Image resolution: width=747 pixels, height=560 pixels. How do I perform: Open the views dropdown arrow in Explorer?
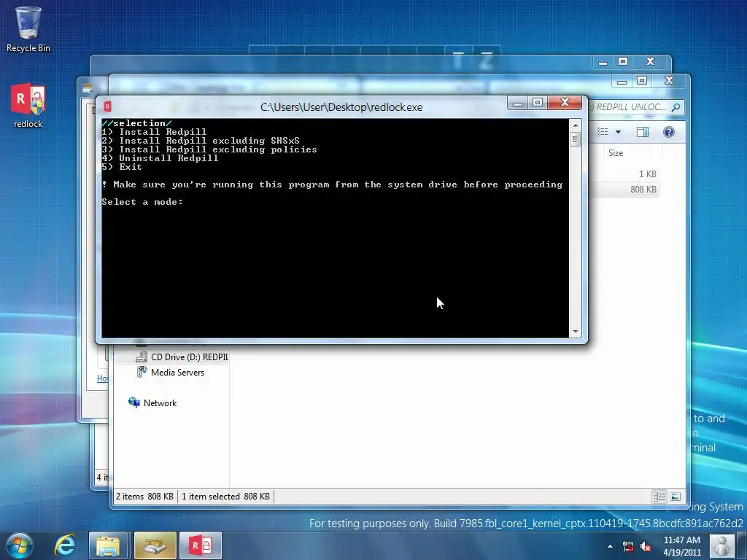(x=618, y=132)
